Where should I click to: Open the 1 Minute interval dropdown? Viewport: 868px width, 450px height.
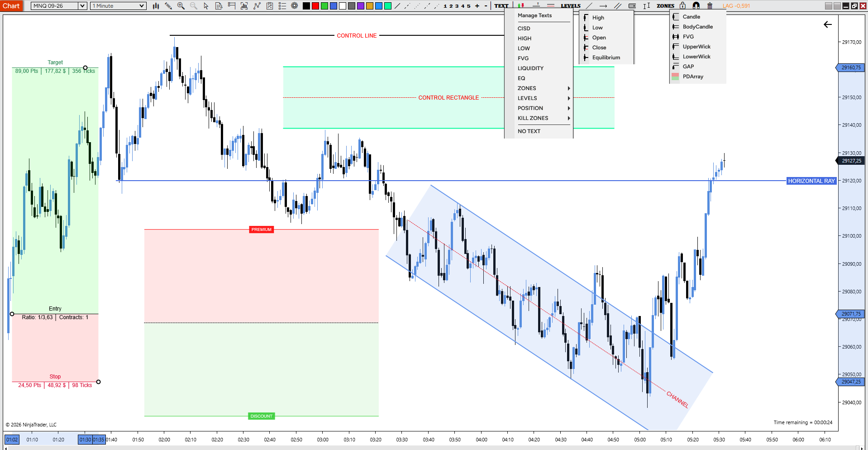(x=118, y=6)
